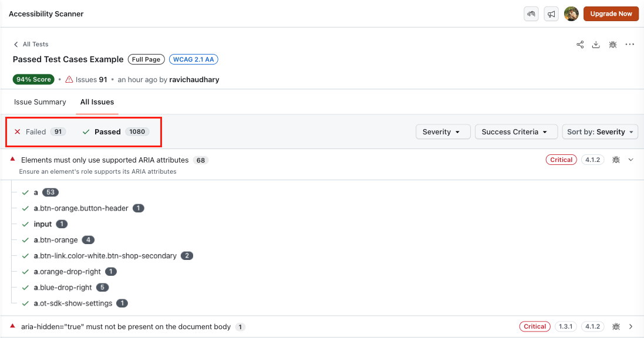
Task: Open the Sort by: Severity dropdown
Action: tap(600, 132)
